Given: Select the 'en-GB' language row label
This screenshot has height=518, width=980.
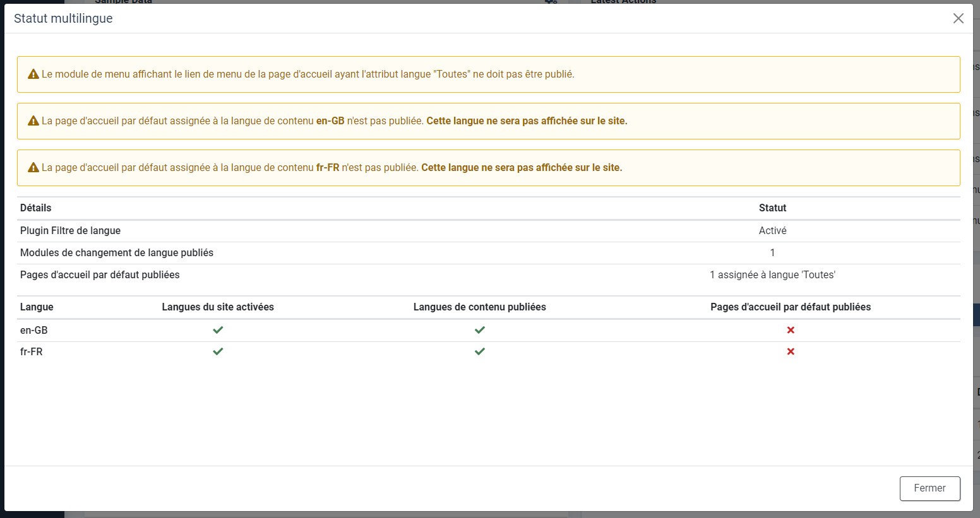Looking at the screenshot, I should click(34, 330).
